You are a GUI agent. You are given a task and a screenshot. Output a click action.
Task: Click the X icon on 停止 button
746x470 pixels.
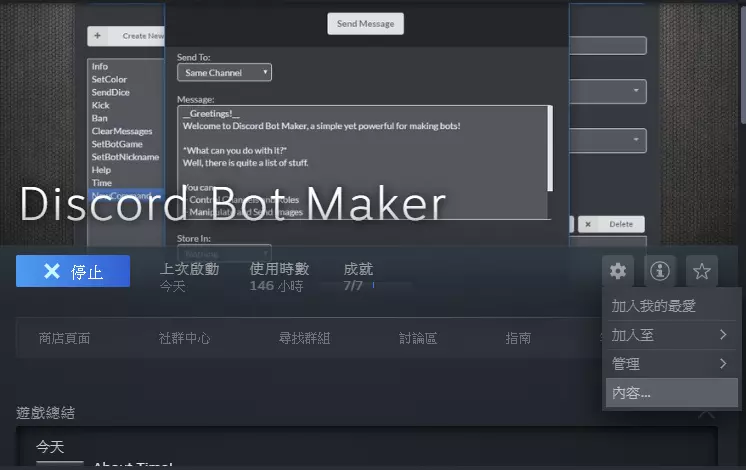[x=52, y=271]
